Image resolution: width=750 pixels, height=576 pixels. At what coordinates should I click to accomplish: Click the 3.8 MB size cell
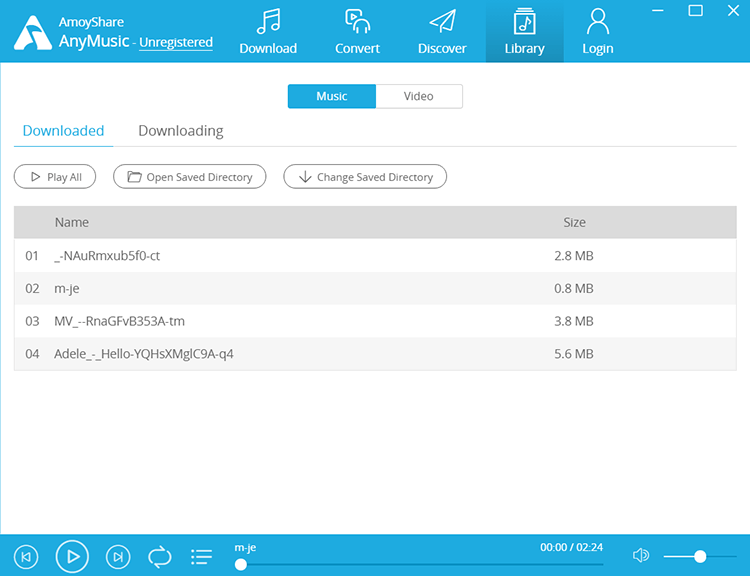[x=574, y=321]
